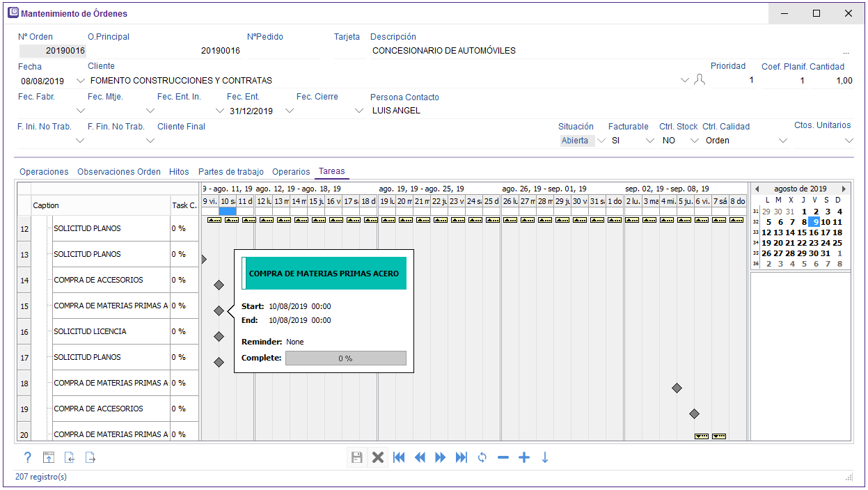868x490 pixels.
Task: Open the Situación dropdown
Action: pos(601,141)
